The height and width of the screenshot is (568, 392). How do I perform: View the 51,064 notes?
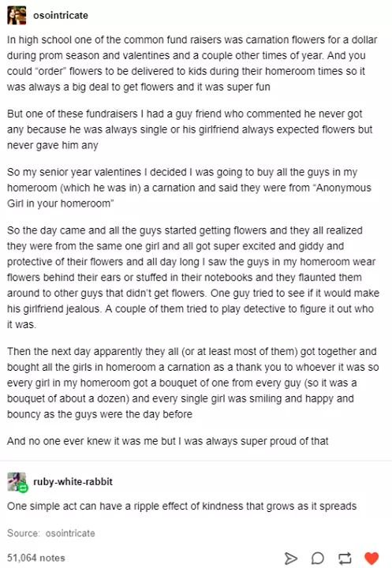36,558
